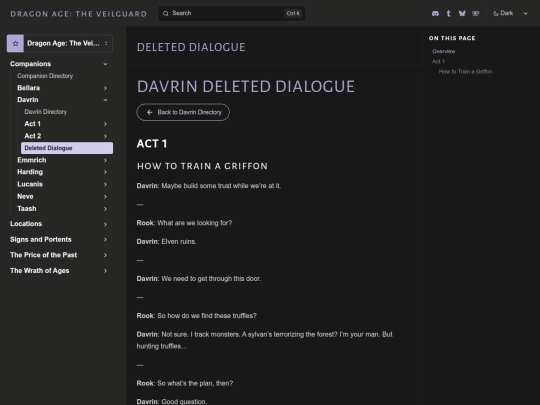Click the star icon beside site title
540x405 pixels.
coord(15,43)
